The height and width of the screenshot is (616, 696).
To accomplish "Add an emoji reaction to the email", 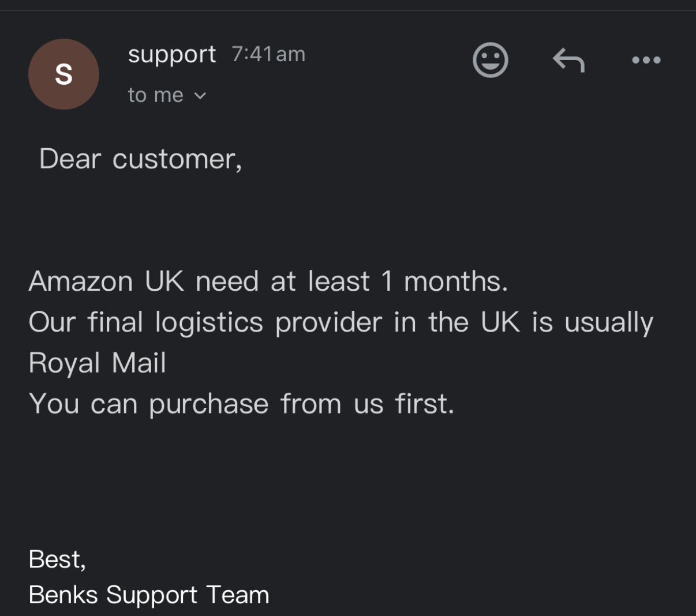I will (491, 60).
